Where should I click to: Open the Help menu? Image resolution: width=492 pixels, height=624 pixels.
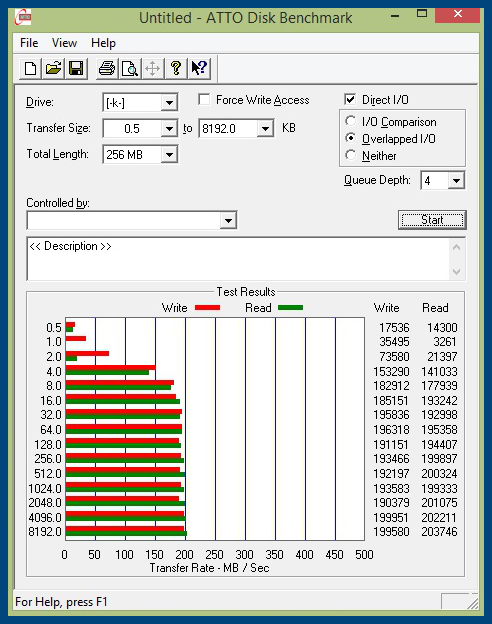[x=103, y=43]
